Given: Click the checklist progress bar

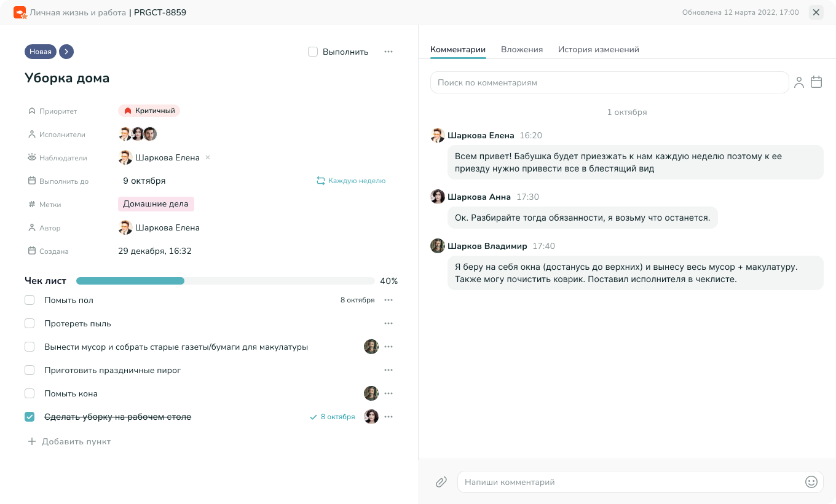Looking at the screenshot, I should coord(225,281).
